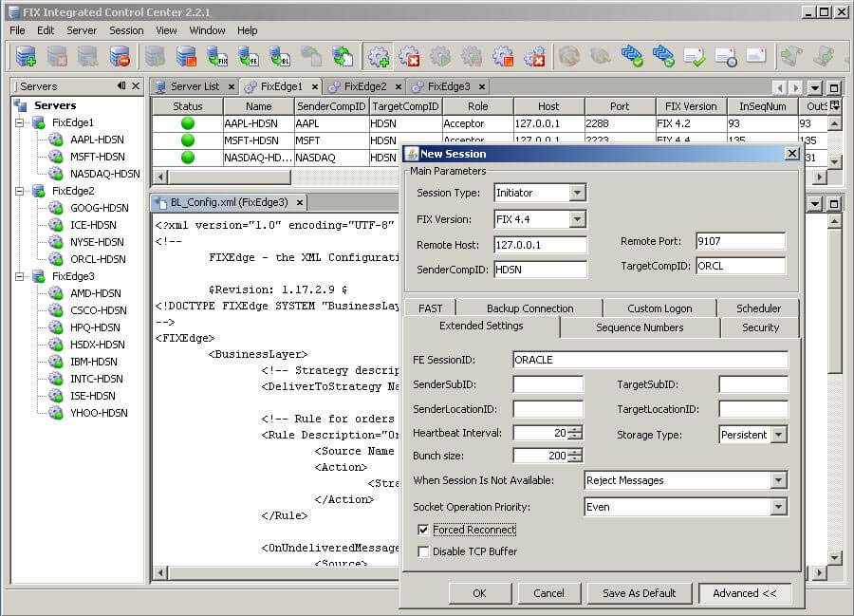854x616 pixels.
Task: Click the reload server configuration toolbar icon
Action: 343,56
